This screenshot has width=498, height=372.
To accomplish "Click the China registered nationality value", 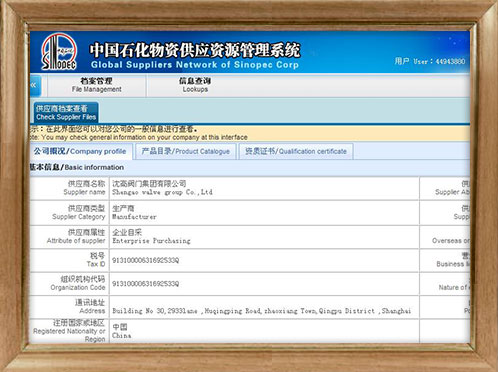I will (122, 336).
